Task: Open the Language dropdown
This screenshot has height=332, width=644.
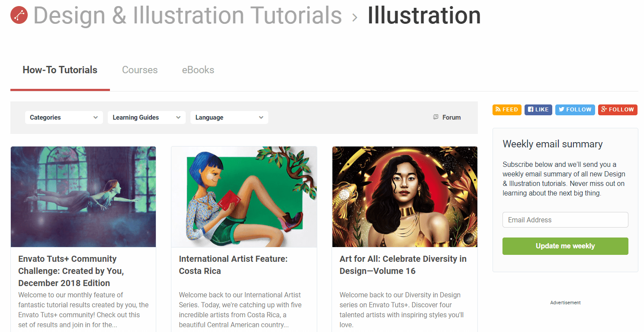Action: tap(229, 117)
